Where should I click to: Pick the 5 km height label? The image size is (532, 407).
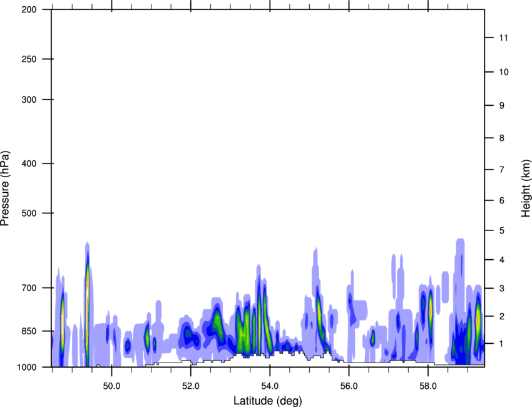coord(502,230)
